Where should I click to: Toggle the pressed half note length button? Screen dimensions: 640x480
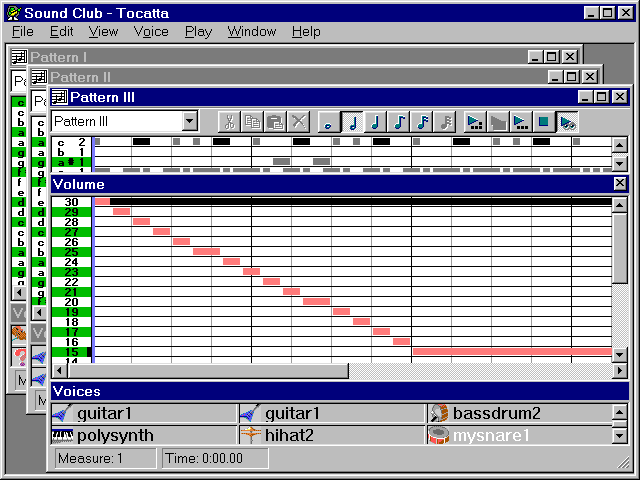coord(353,122)
